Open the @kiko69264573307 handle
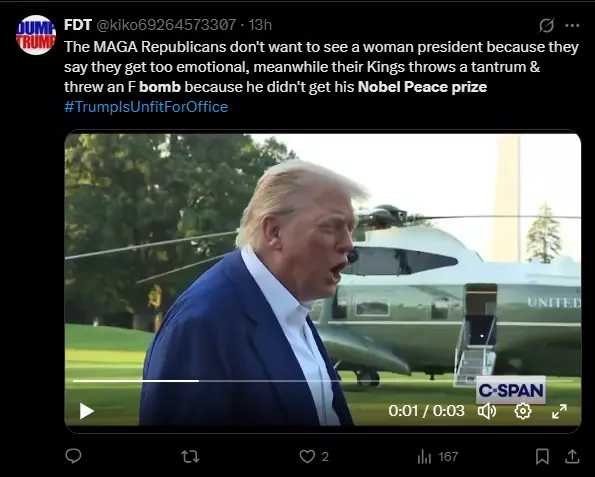Viewport: 595px width, 477px height. point(166,25)
